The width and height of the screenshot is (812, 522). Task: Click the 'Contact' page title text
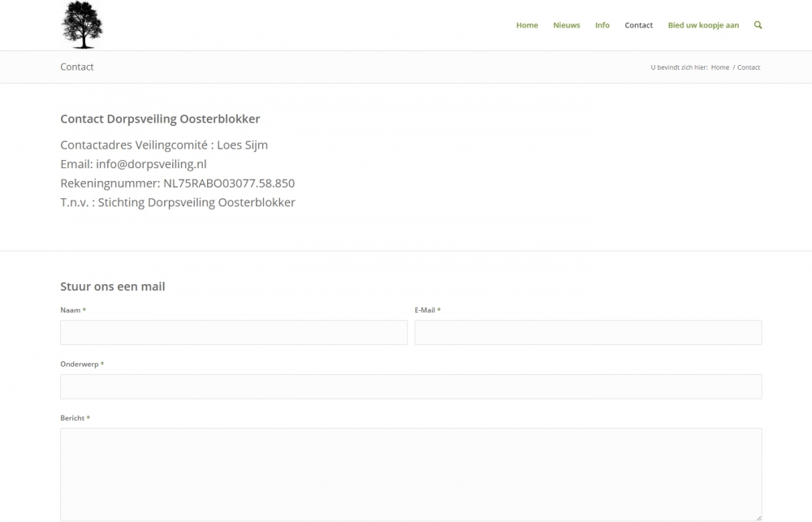click(x=76, y=67)
